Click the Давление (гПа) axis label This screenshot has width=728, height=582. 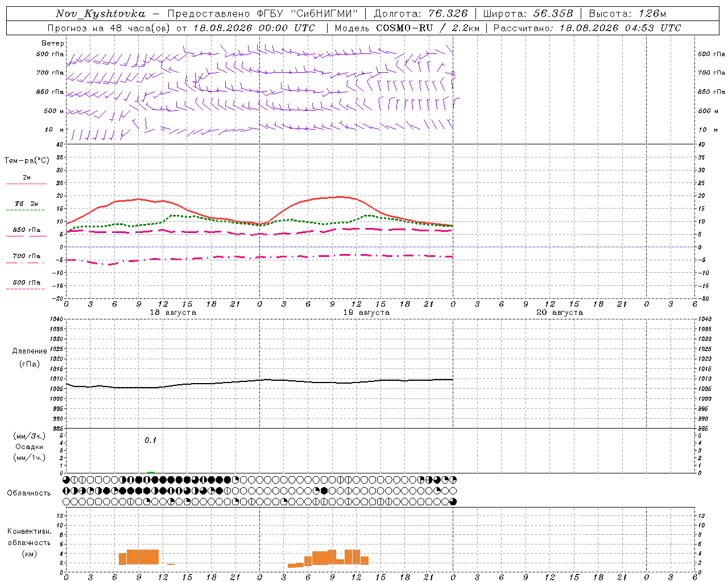point(30,357)
